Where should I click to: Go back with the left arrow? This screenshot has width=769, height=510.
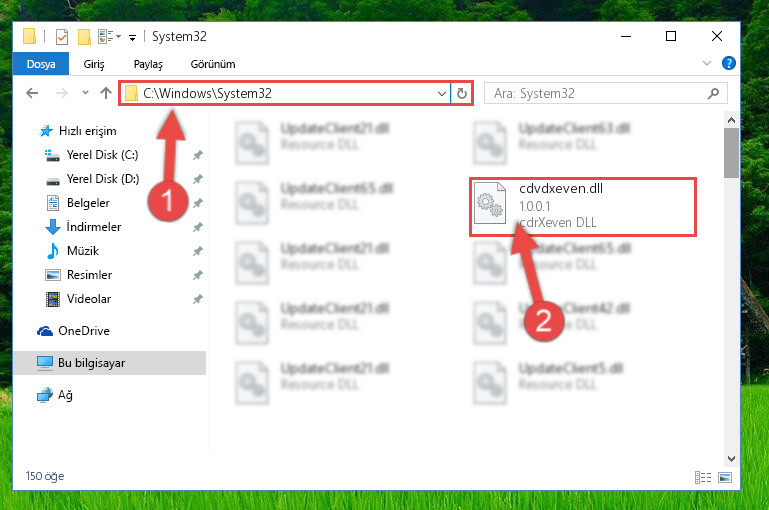(32, 93)
